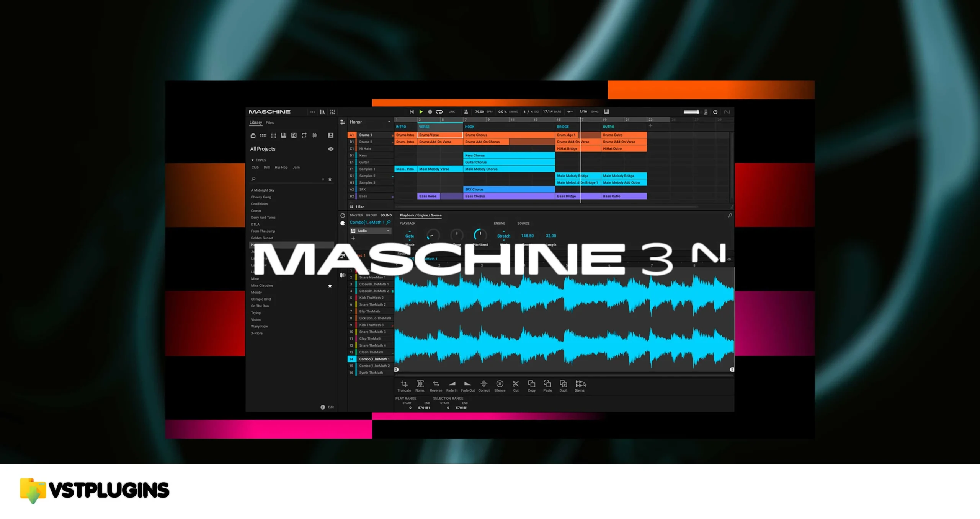Click the master volume slider in header

click(691, 112)
